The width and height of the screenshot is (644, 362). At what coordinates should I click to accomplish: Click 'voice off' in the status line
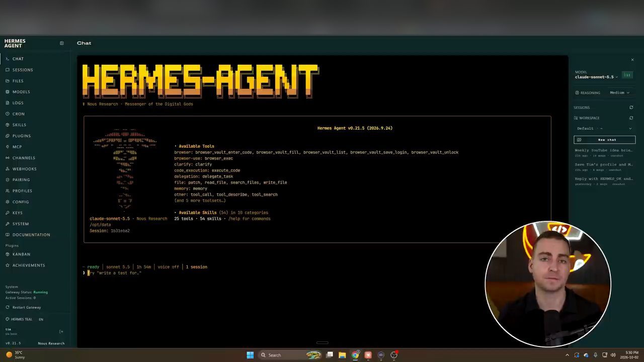(168, 267)
